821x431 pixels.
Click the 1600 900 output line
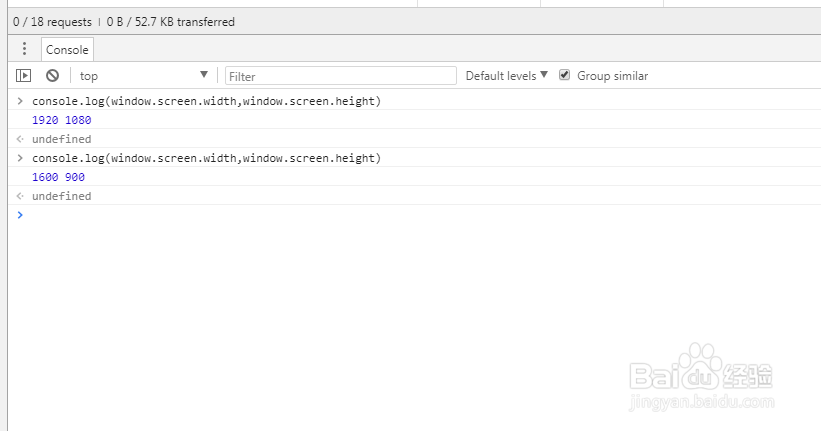pyautogui.click(x=58, y=177)
